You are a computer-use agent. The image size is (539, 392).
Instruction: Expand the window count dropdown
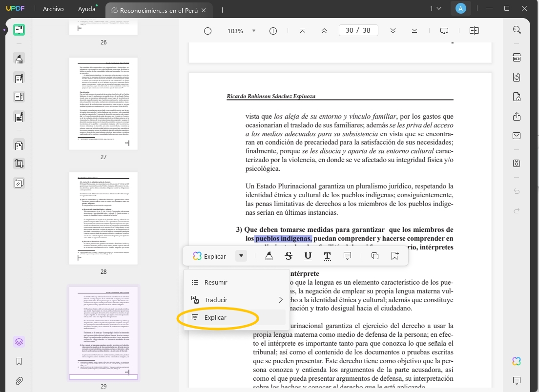435,9
